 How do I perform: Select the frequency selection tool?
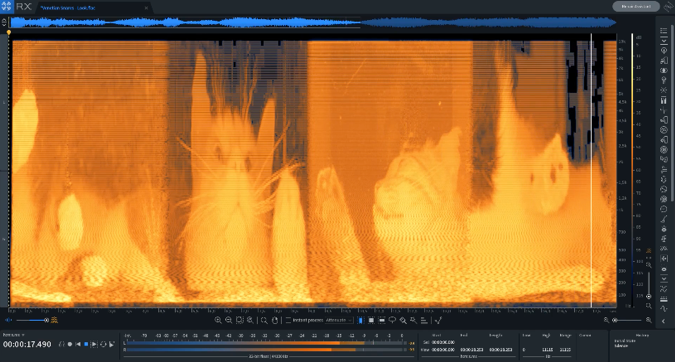(x=381, y=320)
